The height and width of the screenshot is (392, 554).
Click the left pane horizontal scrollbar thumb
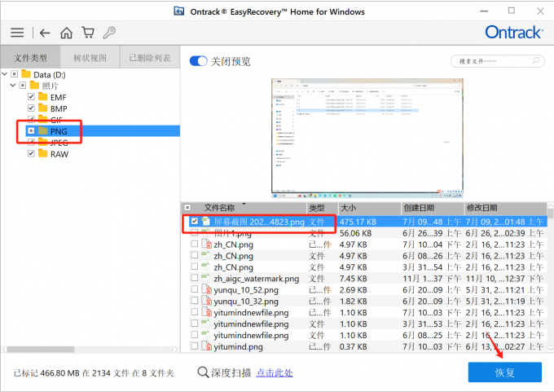(41, 350)
